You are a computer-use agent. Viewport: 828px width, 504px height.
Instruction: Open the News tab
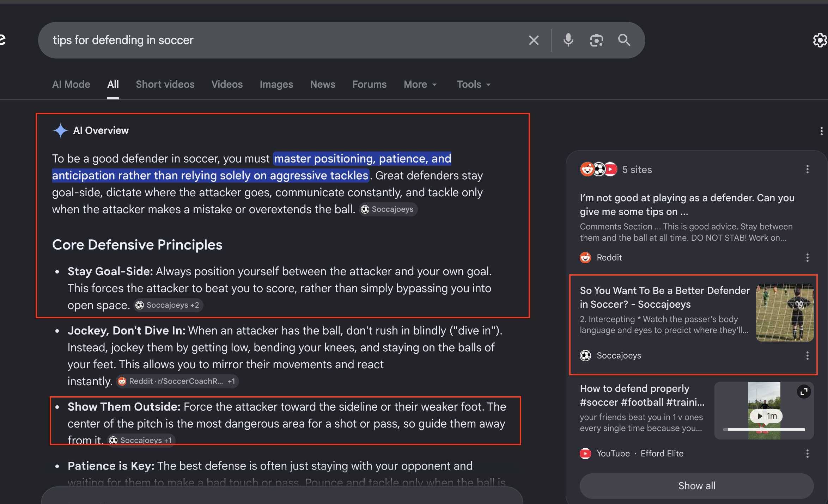(323, 85)
